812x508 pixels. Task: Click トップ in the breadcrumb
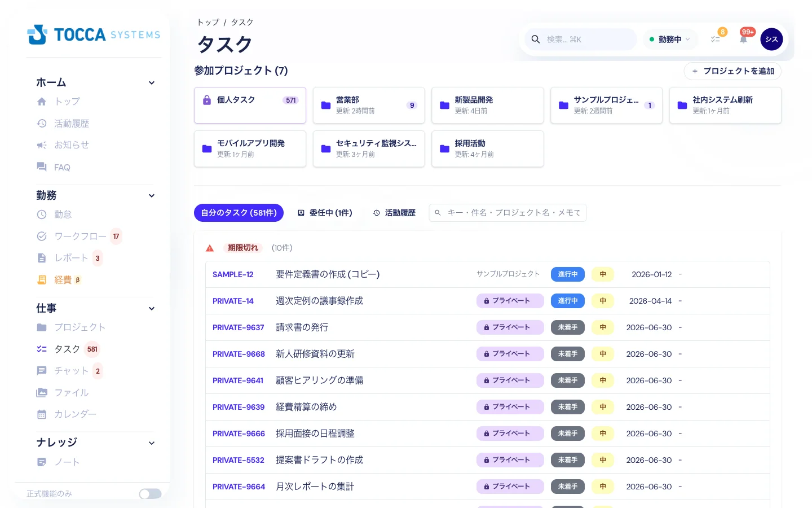click(208, 22)
